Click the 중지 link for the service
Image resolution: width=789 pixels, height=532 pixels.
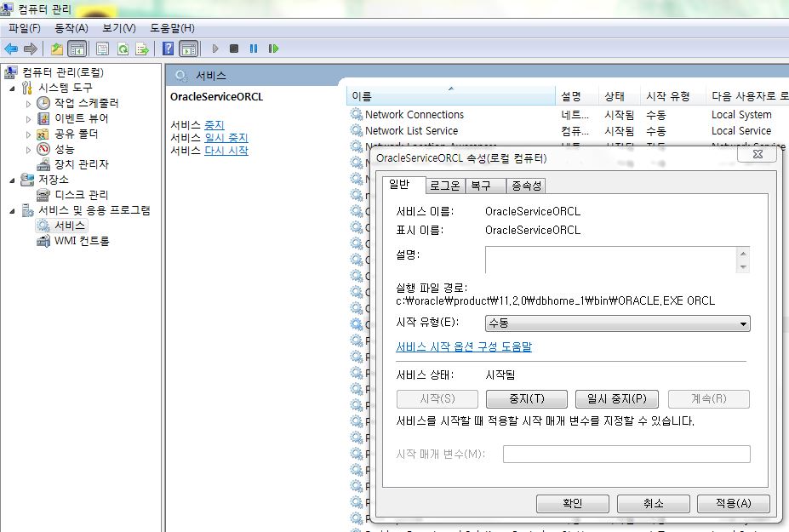tap(214, 125)
